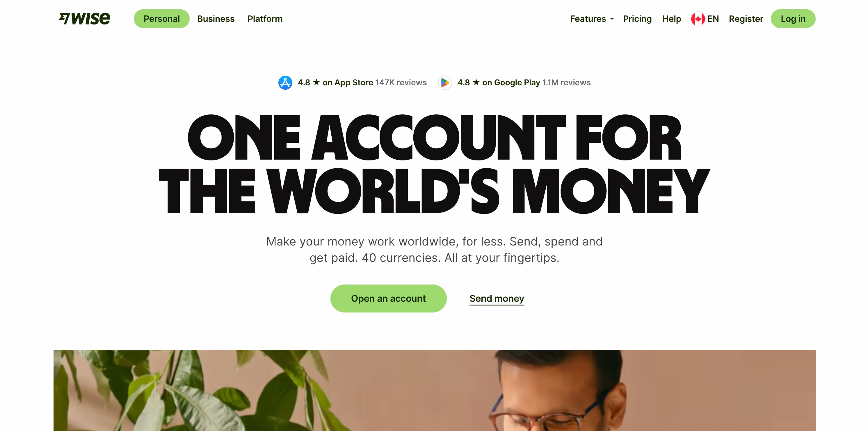Follow the Send money link
The height and width of the screenshot is (431, 868).
click(x=497, y=298)
